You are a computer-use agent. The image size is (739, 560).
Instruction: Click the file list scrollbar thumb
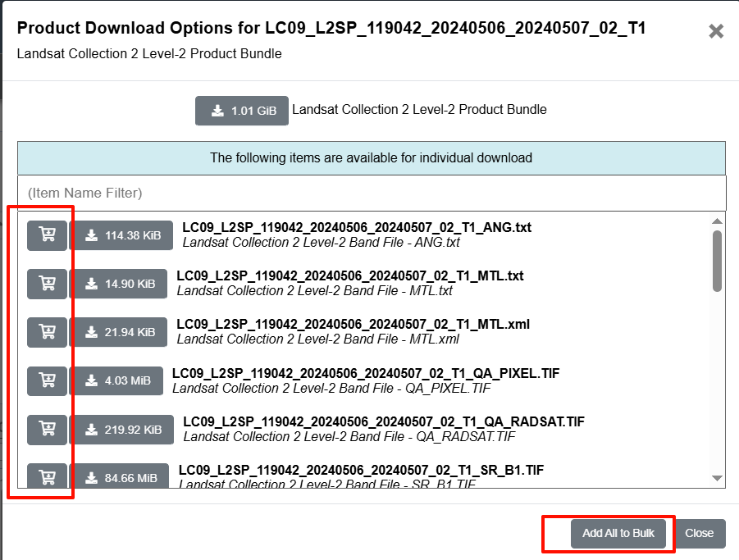718,261
